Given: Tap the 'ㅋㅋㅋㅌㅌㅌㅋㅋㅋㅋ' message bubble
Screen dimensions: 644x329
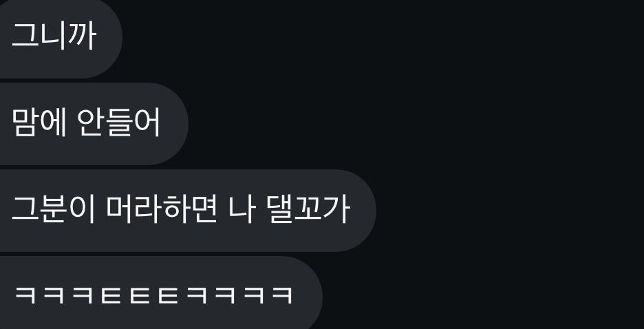Looking at the screenshot, I should point(161,293).
